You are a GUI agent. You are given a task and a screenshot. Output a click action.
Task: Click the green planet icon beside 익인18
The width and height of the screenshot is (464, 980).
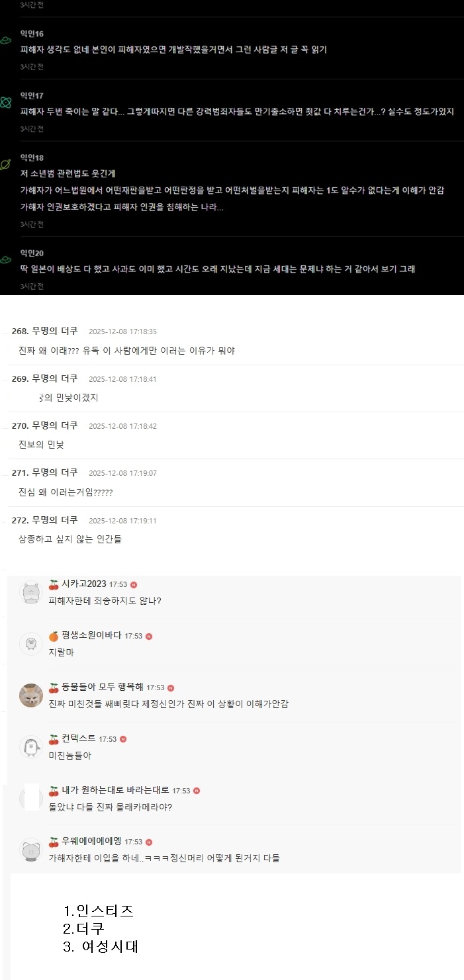click(5, 165)
